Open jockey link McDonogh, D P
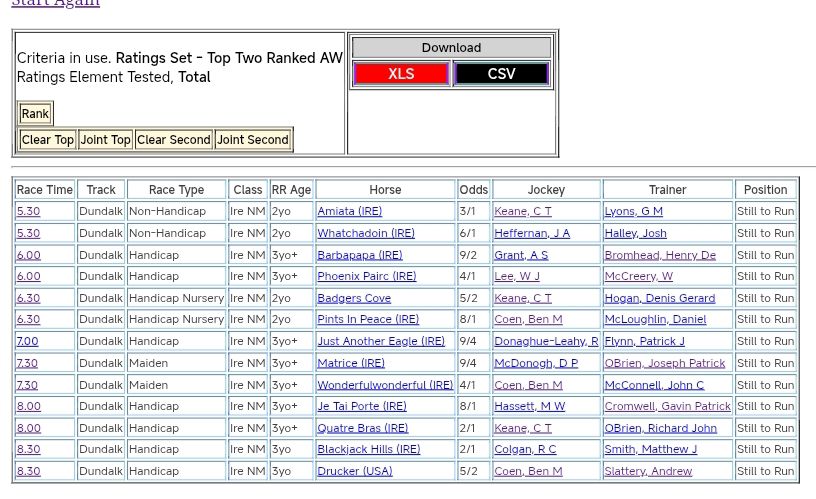Viewport: 816px width, 499px height. pos(536,363)
